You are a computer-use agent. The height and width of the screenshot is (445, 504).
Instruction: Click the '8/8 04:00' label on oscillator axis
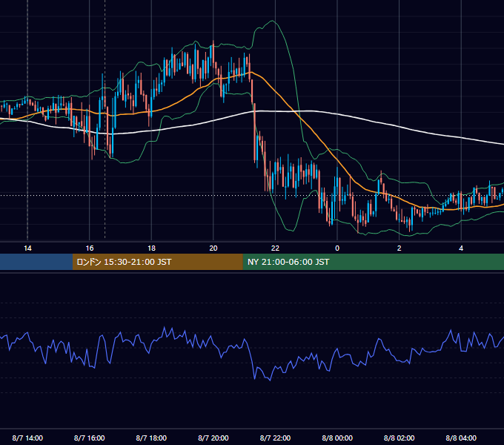pos(461,438)
